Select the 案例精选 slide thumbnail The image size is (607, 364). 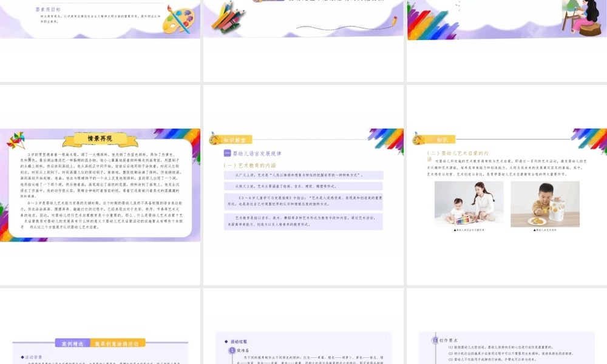100,326
